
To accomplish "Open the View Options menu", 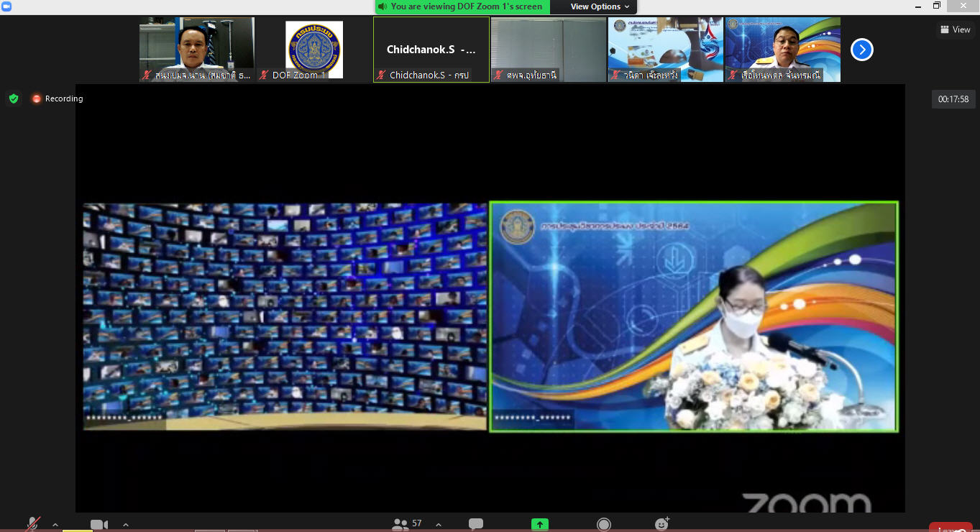I will click(x=600, y=6).
